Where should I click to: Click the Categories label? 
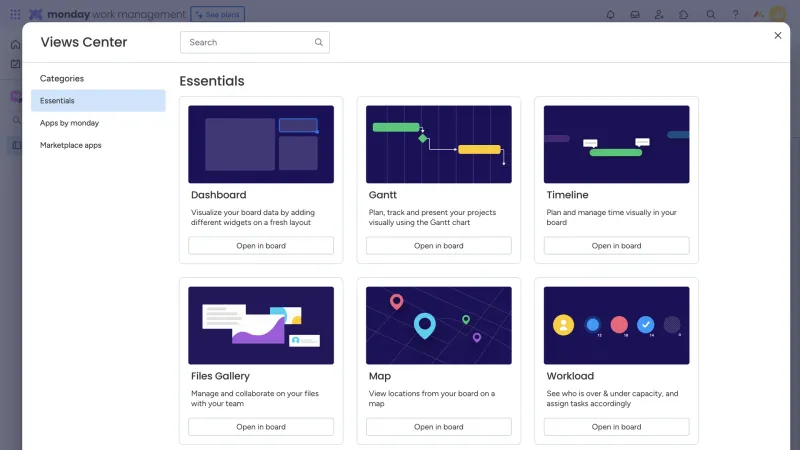[x=62, y=79]
